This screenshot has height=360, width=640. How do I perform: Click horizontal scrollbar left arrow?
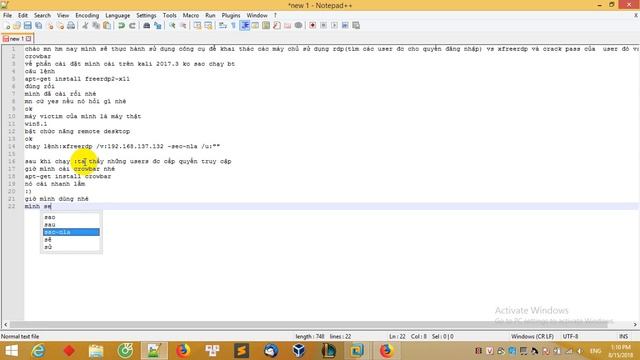pos(5,324)
